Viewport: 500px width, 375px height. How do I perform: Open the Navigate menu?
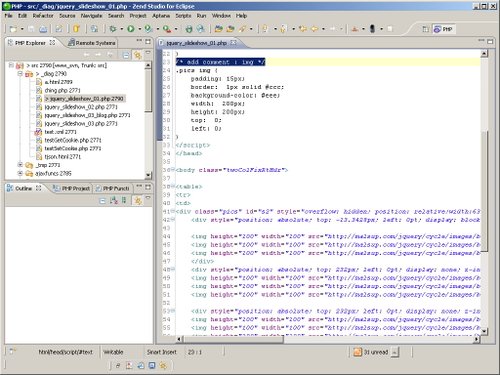91,16
